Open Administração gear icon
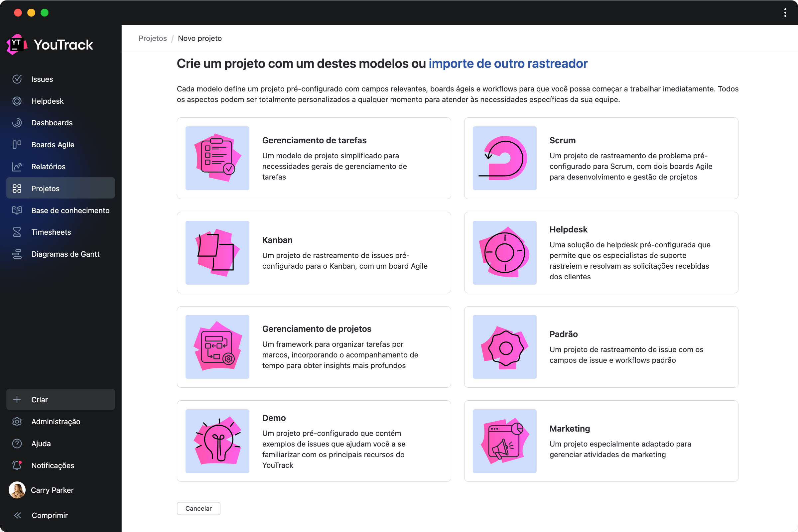Viewport: 798px width, 532px height. pyautogui.click(x=17, y=422)
